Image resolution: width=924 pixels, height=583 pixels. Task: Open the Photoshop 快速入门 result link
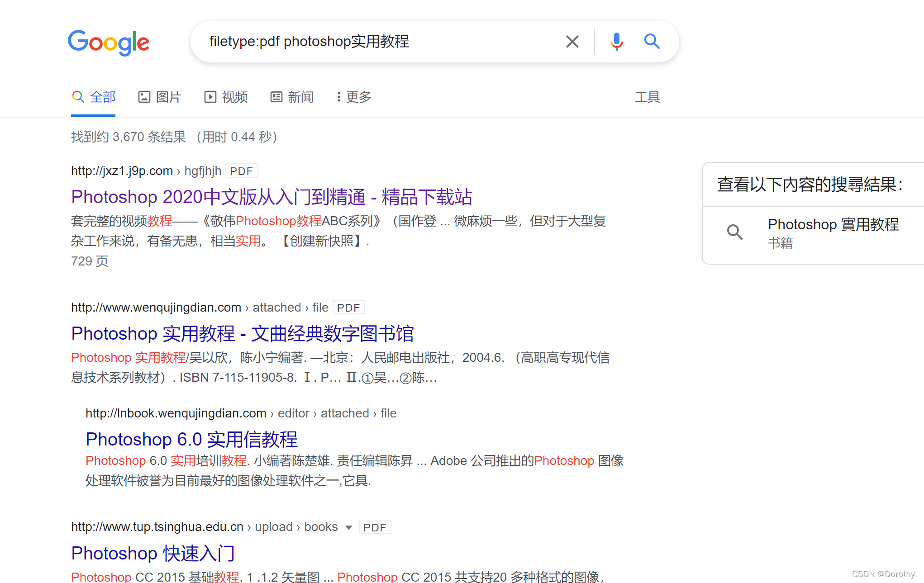pos(153,553)
